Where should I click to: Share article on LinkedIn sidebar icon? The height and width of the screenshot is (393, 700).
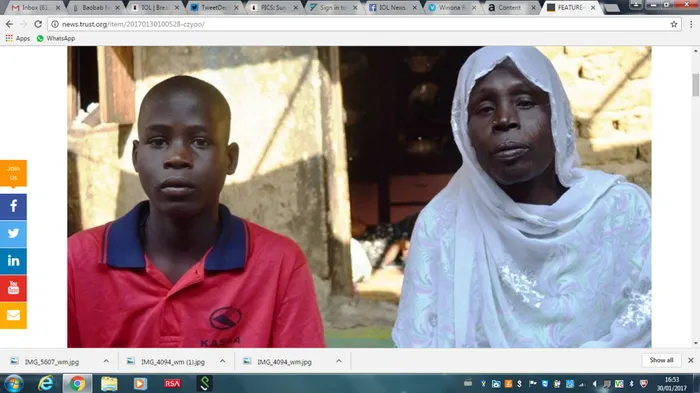[x=13, y=261]
